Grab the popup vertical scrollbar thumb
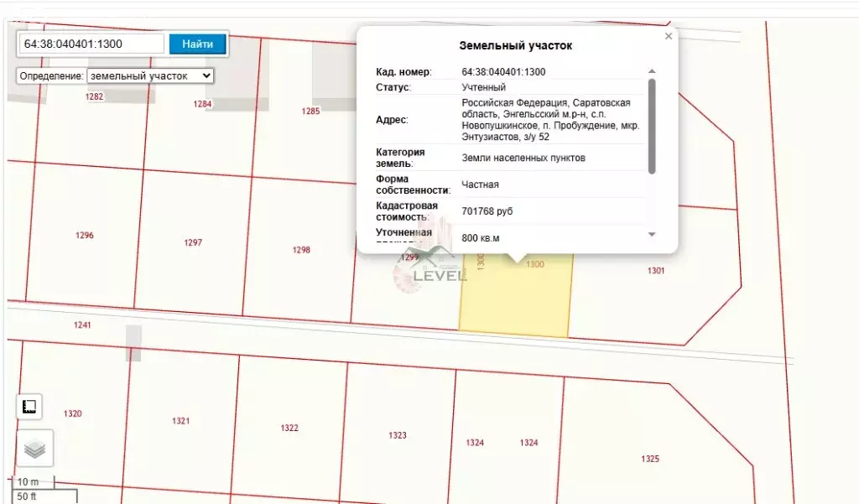 pos(652,126)
